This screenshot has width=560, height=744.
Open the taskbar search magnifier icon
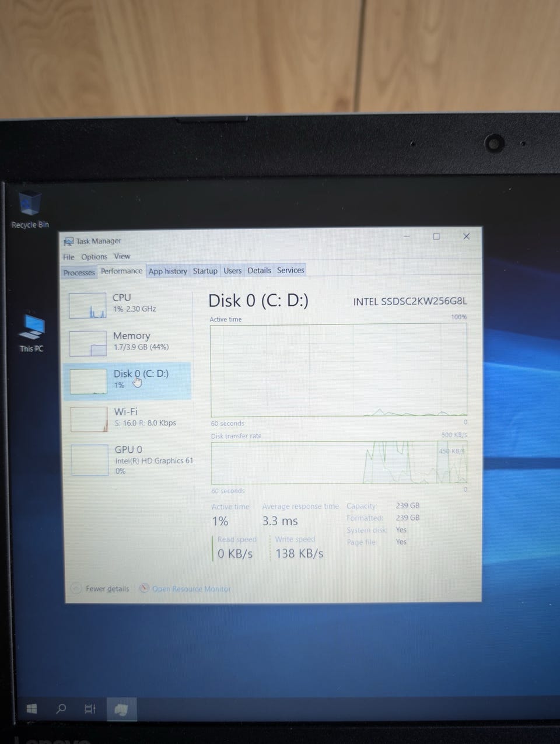click(61, 709)
